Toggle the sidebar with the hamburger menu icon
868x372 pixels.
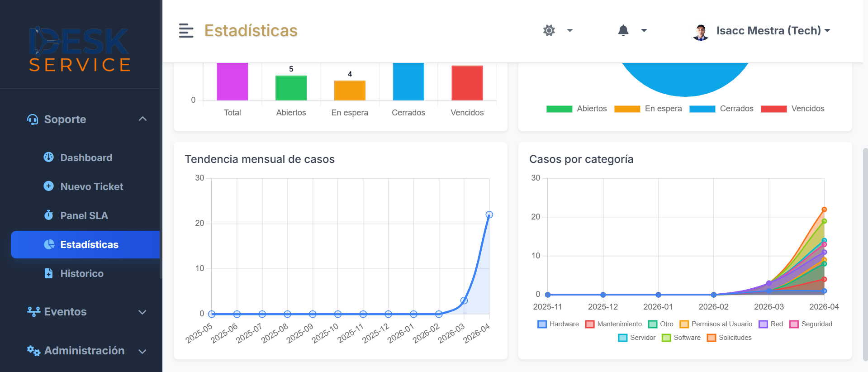(186, 31)
